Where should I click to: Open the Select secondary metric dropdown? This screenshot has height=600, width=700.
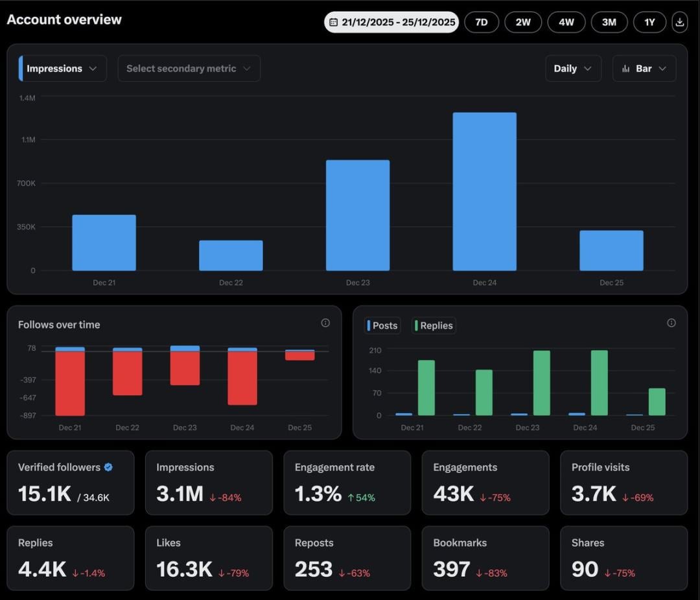click(189, 69)
